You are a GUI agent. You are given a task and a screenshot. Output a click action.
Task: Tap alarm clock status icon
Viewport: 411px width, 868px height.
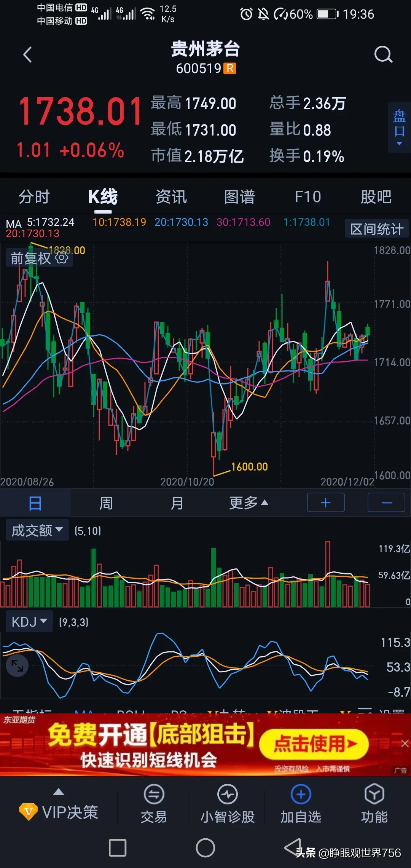click(x=246, y=14)
